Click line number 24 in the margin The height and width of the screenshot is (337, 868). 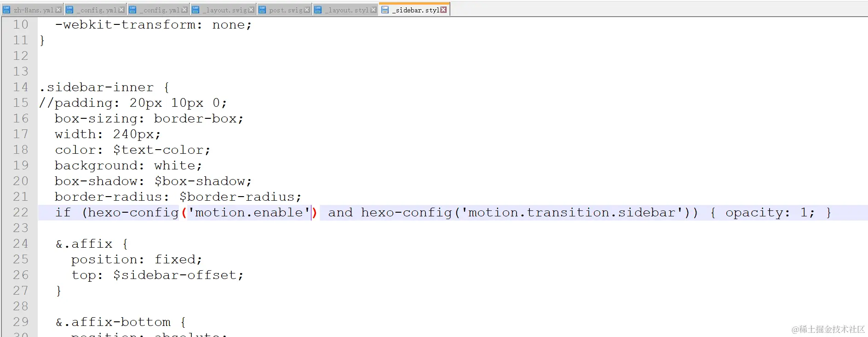click(x=21, y=244)
